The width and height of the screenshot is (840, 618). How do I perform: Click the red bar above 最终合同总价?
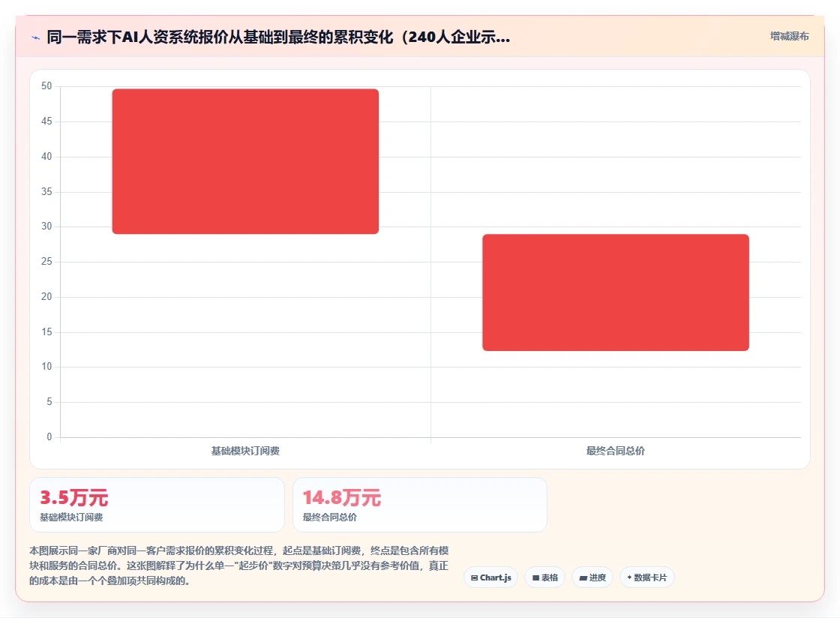coord(616,292)
